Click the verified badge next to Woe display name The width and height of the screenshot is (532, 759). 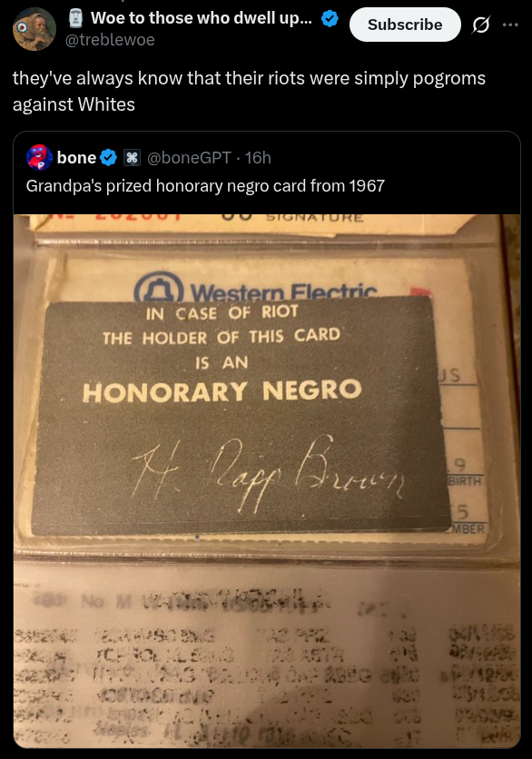(330, 18)
